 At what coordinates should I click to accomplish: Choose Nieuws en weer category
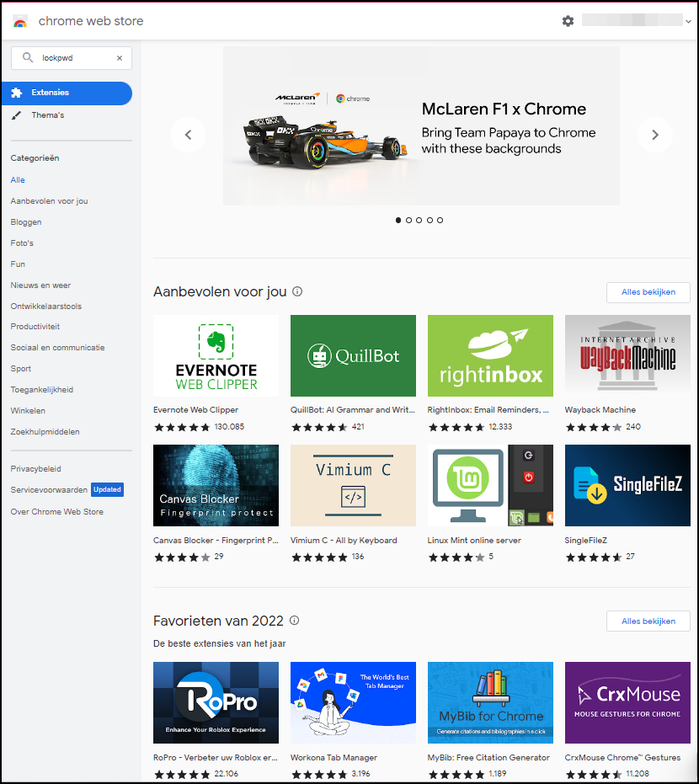tap(40, 285)
